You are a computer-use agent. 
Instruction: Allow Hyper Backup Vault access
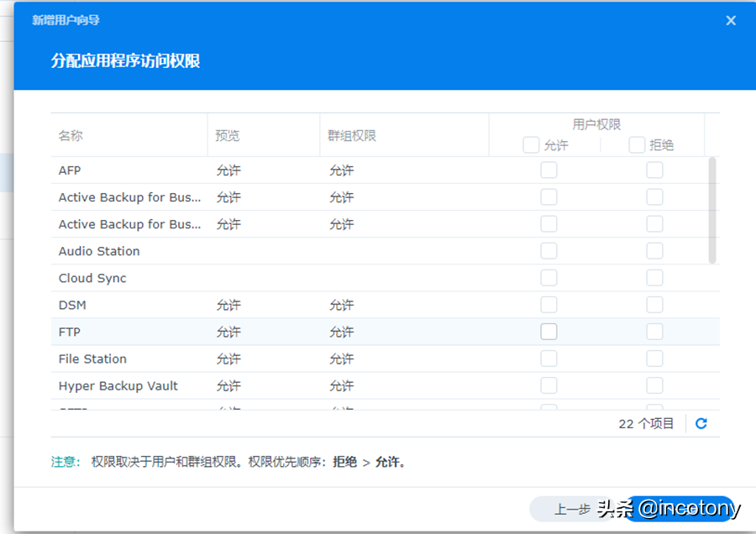[549, 386]
